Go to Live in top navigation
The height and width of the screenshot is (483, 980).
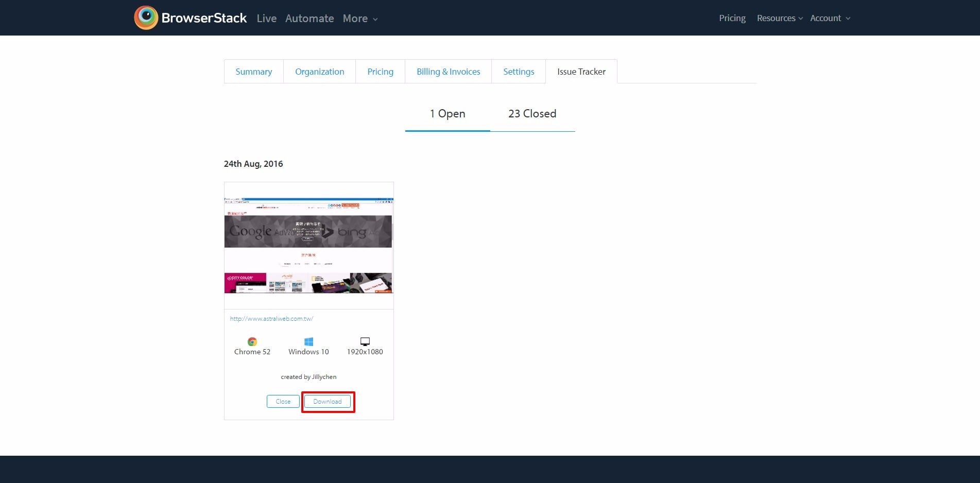click(x=266, y=19)
